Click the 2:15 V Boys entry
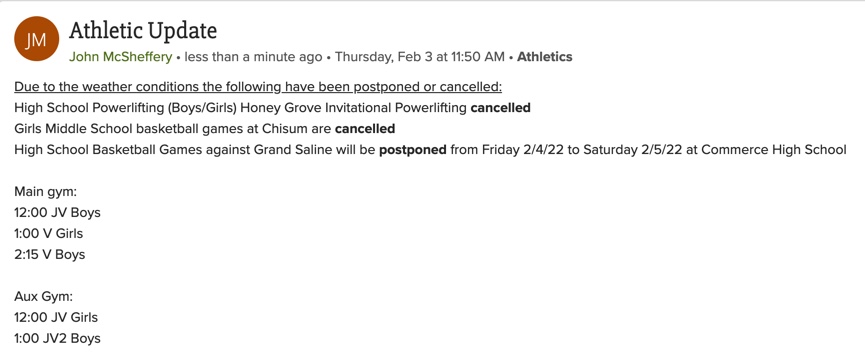Image resolution: width=865 pixels, height=363 pixels. click(x=50, y=254)
